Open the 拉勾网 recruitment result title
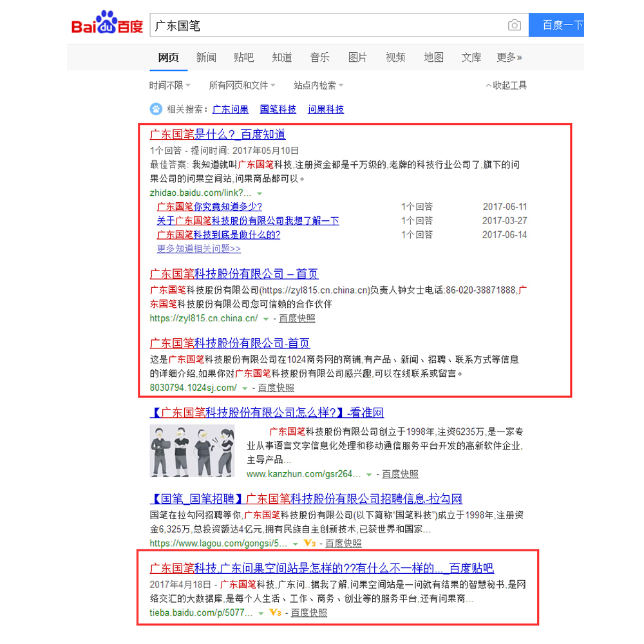644x644 pixels. click(306, 499)
